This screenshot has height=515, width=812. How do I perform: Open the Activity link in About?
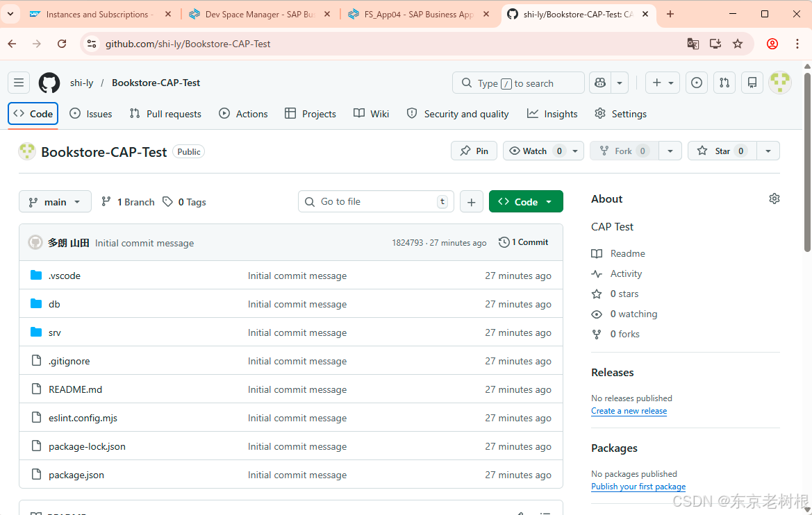coord(617,273)
